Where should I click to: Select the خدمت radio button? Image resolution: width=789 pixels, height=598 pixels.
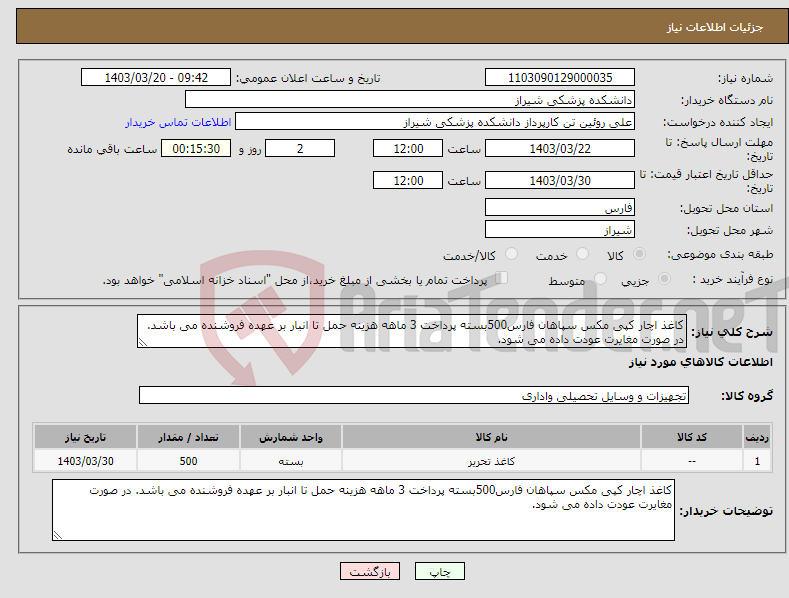[x=582, y=254]
